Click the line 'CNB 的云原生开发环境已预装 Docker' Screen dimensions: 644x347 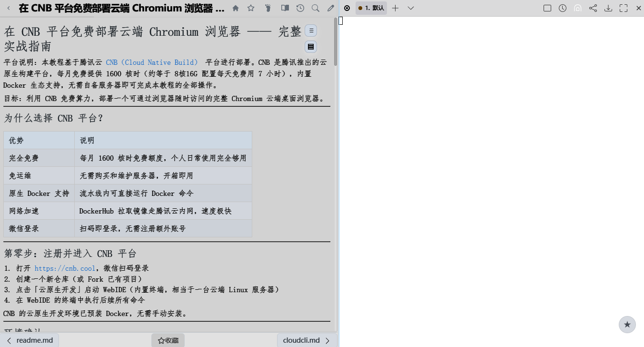(x=96, y=314)
